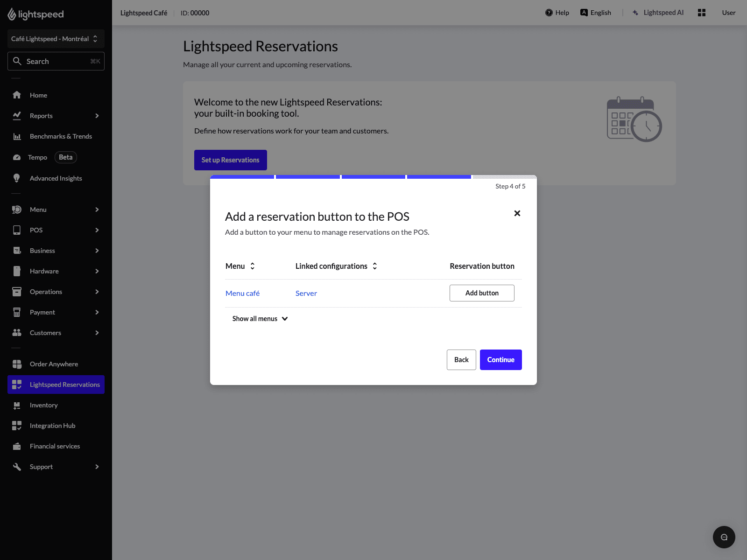The height and width of the screenshot is (560, 747).
Task: Open the English language menu
Action: [596, 13]
